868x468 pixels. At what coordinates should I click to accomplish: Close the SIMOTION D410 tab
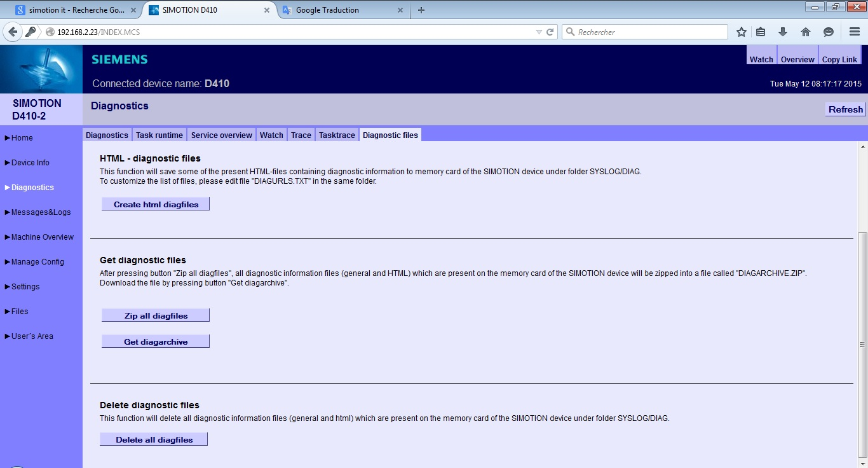[268, 10]
